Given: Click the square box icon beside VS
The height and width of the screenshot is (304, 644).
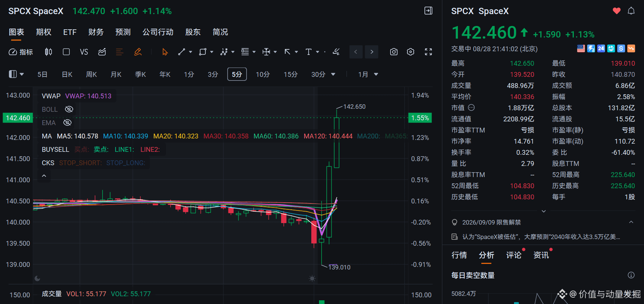Looking at the screenshot, I should [x=66, y=52].
